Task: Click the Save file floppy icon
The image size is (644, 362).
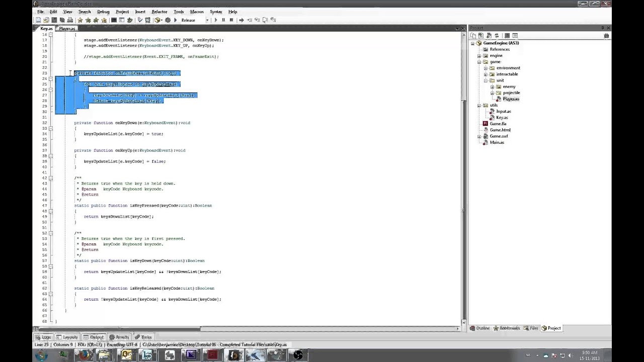Action: click(54, 20)
